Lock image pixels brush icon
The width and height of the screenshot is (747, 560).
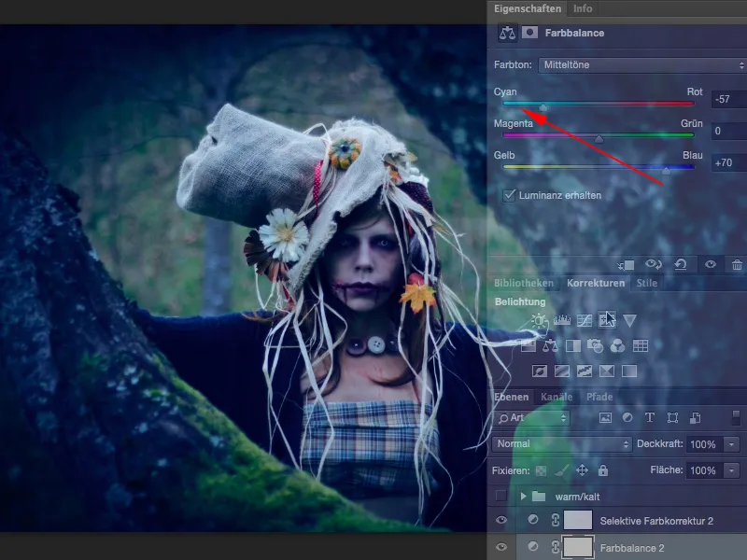(562, 470)
